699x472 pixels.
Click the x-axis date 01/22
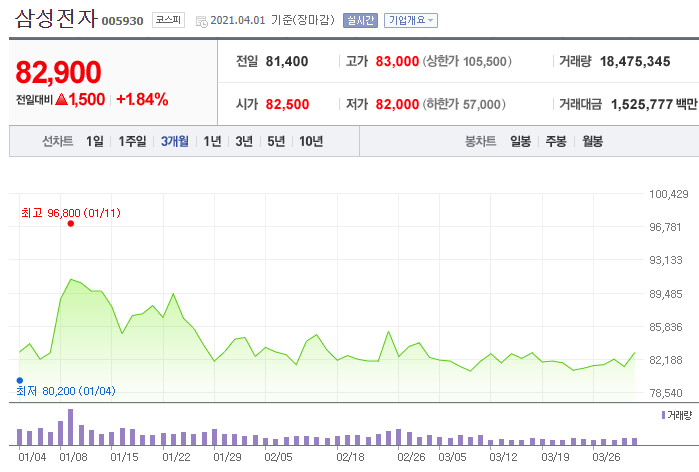click(176, 457)
